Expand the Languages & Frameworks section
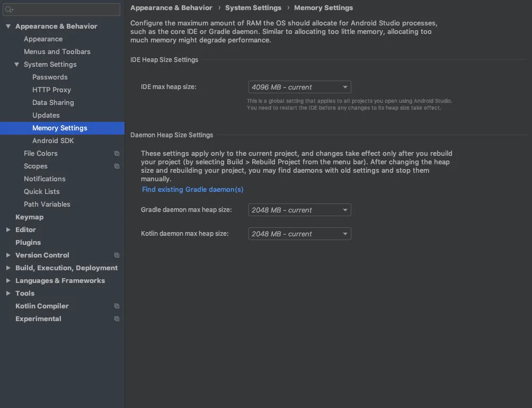 (x=8, y=281)
